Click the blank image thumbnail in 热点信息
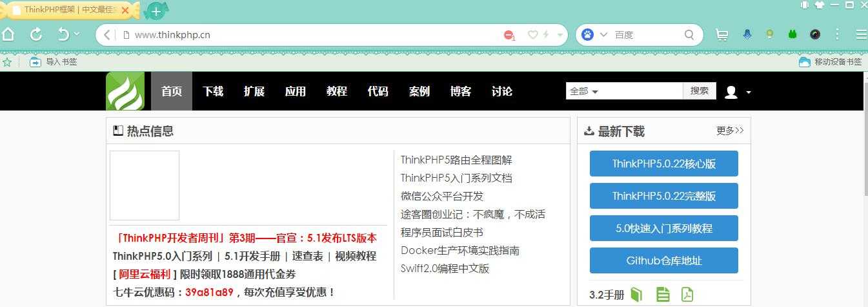 pos(145,185)
